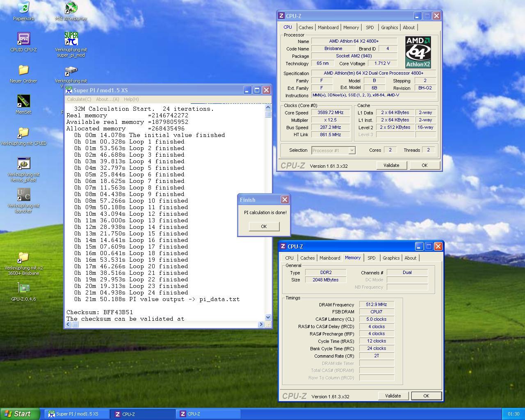Click OK in the upper CPU-Z window

pyautogui.click(x=425, y=165)
